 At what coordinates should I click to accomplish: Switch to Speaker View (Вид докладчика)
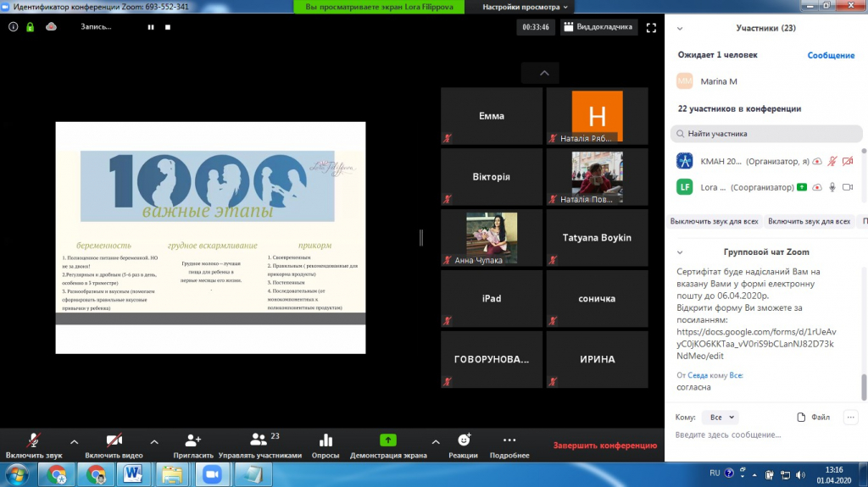[x=598, y=27]
